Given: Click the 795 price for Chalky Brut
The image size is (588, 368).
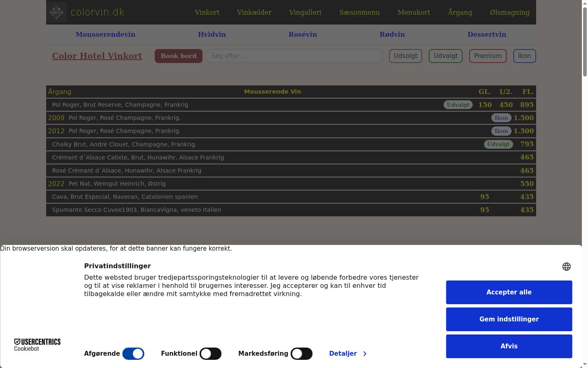Looking at the screenshot, I should click(x=527, y=144).
